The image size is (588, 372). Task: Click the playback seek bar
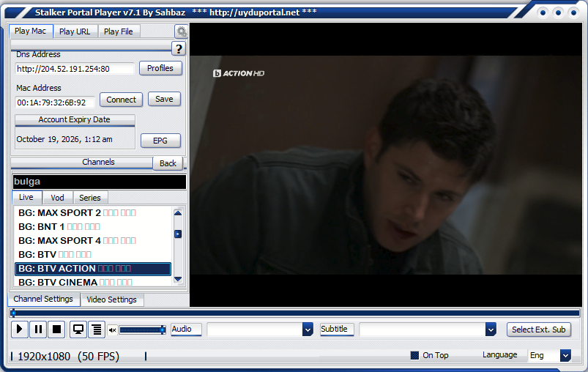(x=295, y=313)
